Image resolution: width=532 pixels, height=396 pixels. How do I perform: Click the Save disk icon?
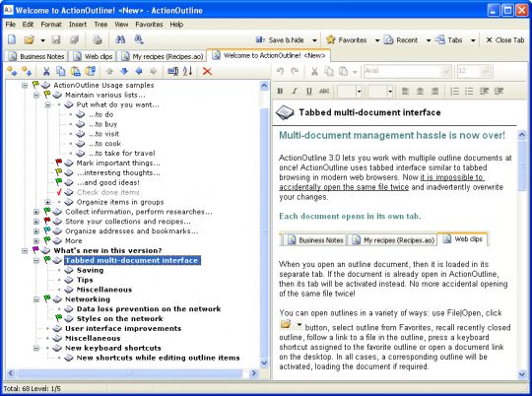[56, 39]
